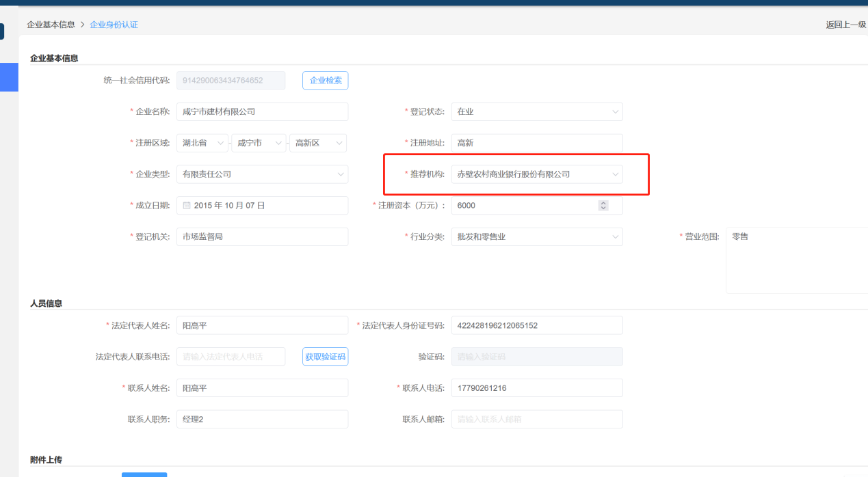868x477 pixels.
Task: Click the 获取验证码 button
Action: point(325,357)
